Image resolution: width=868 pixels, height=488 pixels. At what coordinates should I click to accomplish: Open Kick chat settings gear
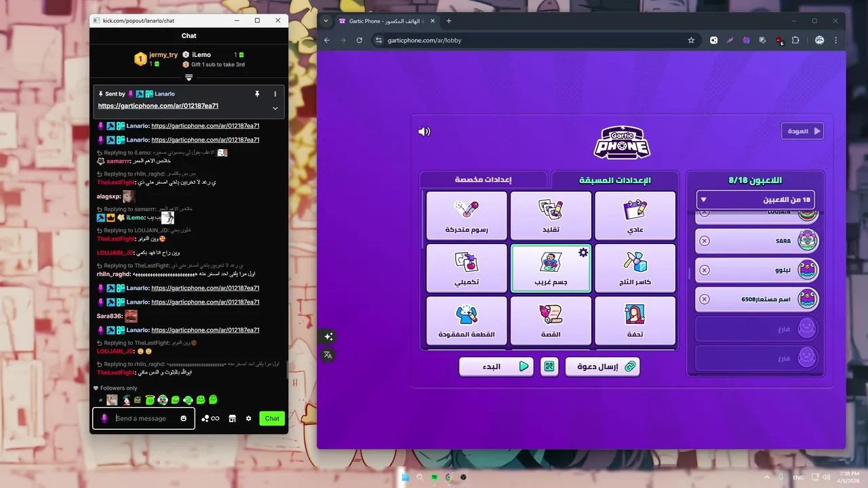tap(248, 418)
